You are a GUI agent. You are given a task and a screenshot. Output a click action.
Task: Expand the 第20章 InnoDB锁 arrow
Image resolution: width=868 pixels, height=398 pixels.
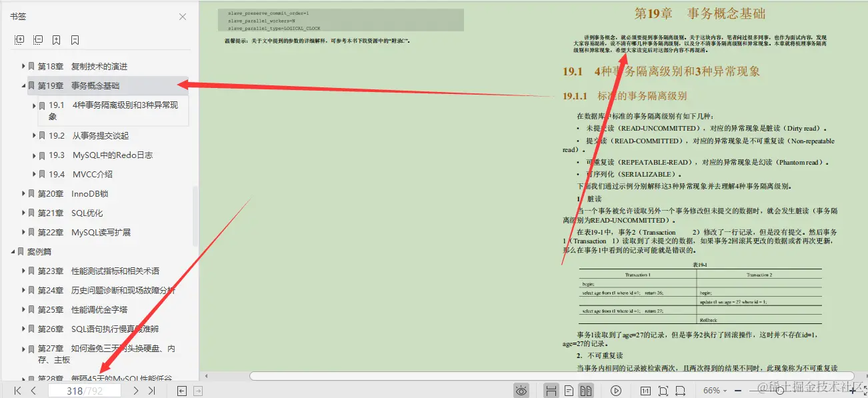pyautogui.click(x=23, y=193)
